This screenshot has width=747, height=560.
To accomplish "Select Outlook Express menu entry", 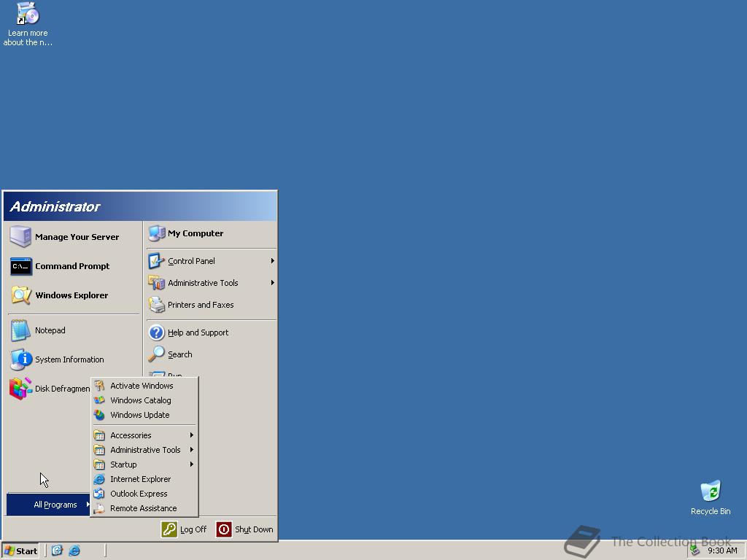I will pos(144,494).
